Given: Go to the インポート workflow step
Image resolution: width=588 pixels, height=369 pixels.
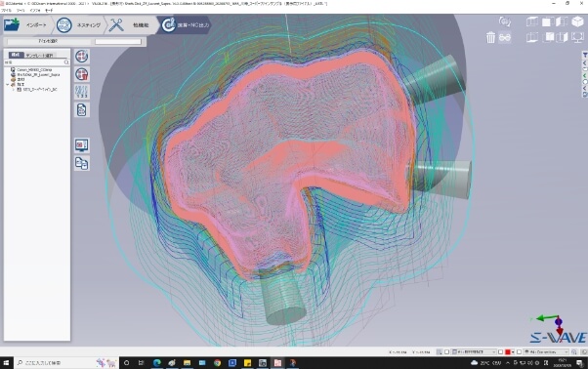Looking at the screenshot, I should [x=25, y=25].
